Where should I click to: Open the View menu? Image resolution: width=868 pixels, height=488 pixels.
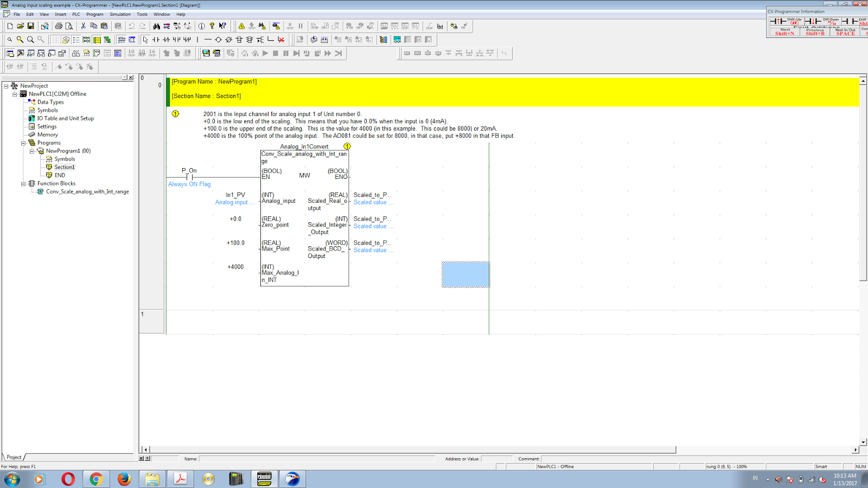[x=44, y=14]
